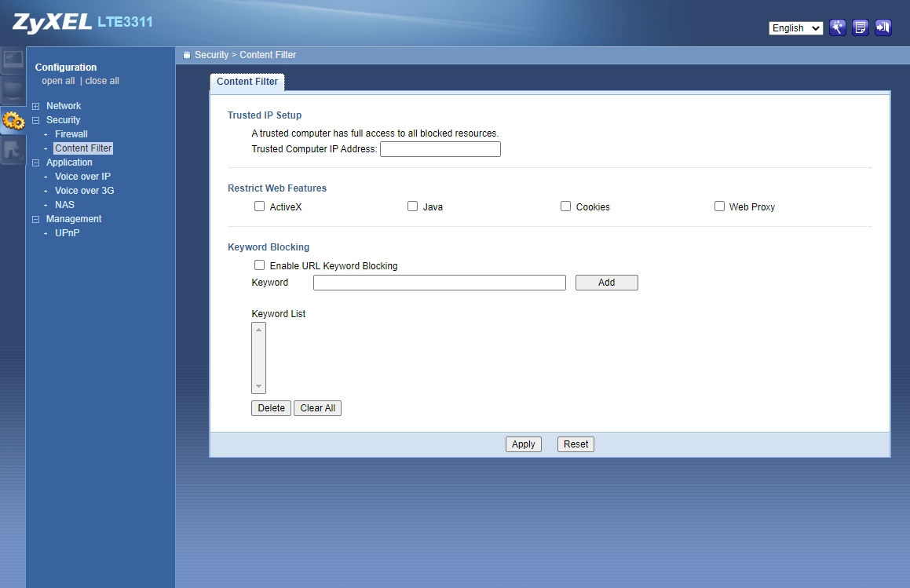Open the English language dropdown
The width and height of the screenshot is (910, 588).
[795, 28]
